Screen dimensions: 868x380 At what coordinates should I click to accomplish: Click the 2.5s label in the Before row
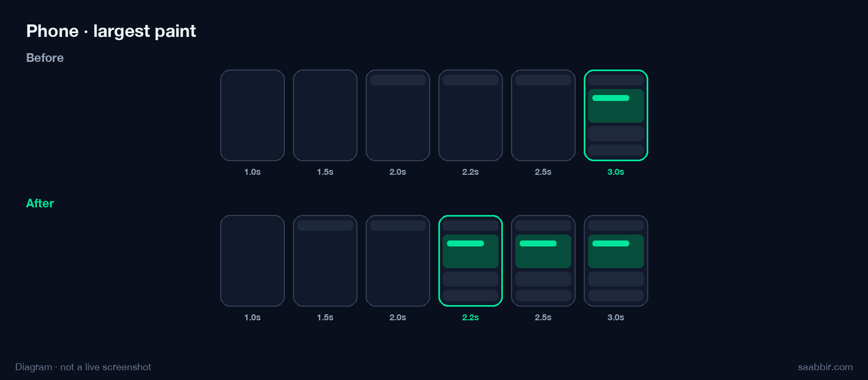543,172
